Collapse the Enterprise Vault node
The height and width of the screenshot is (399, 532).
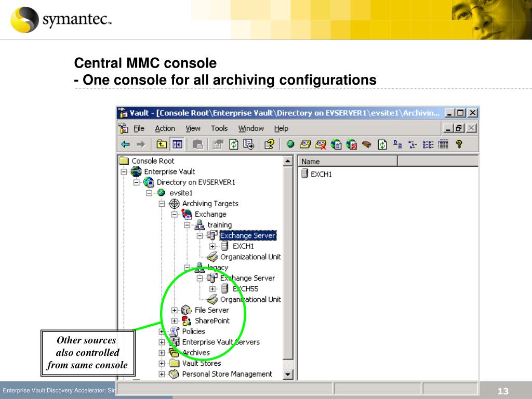(x=124, y=171)
